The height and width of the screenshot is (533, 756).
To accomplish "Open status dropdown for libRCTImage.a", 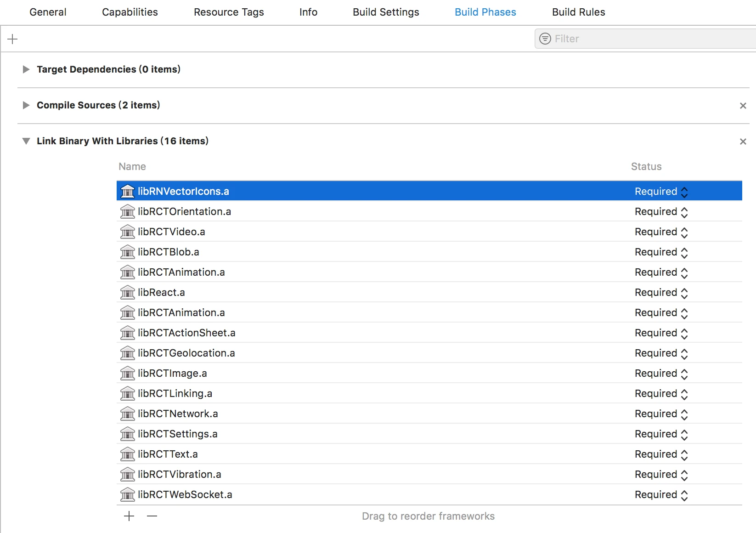I will (x=661, y=374).
